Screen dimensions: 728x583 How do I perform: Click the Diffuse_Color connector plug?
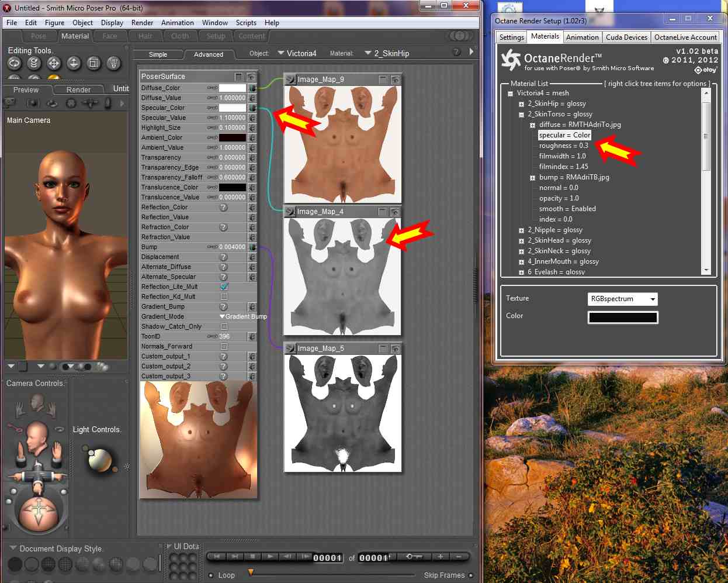point(252,88)
